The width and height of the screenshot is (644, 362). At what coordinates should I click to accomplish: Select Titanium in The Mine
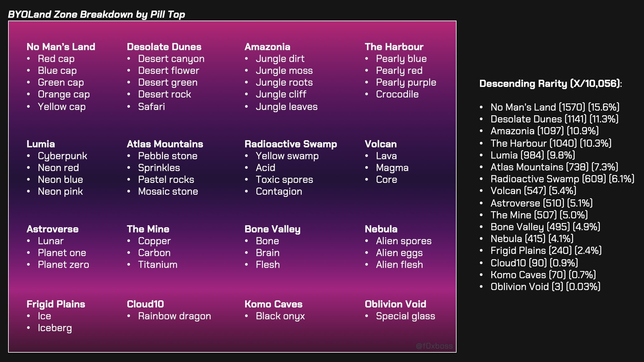[158, 265]
